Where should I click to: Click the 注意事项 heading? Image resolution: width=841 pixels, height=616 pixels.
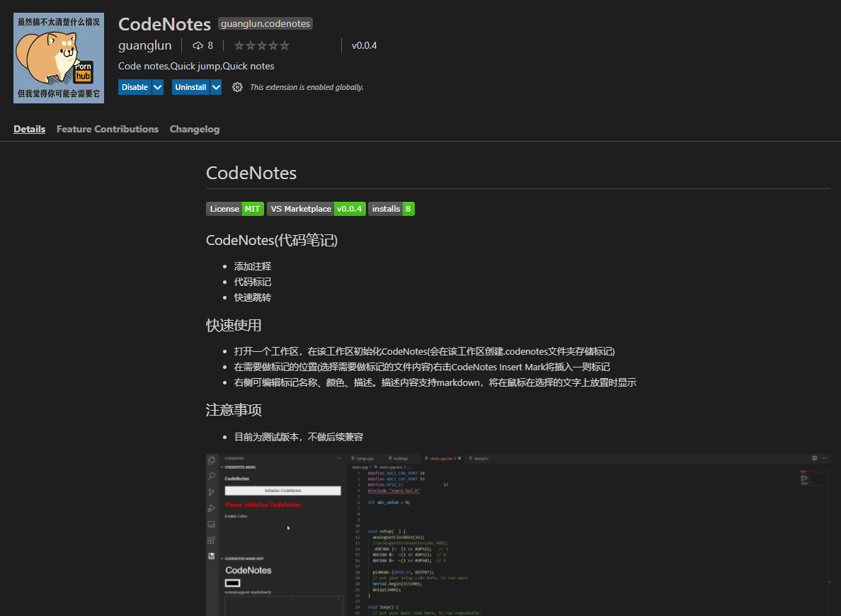tap(234, 410)
